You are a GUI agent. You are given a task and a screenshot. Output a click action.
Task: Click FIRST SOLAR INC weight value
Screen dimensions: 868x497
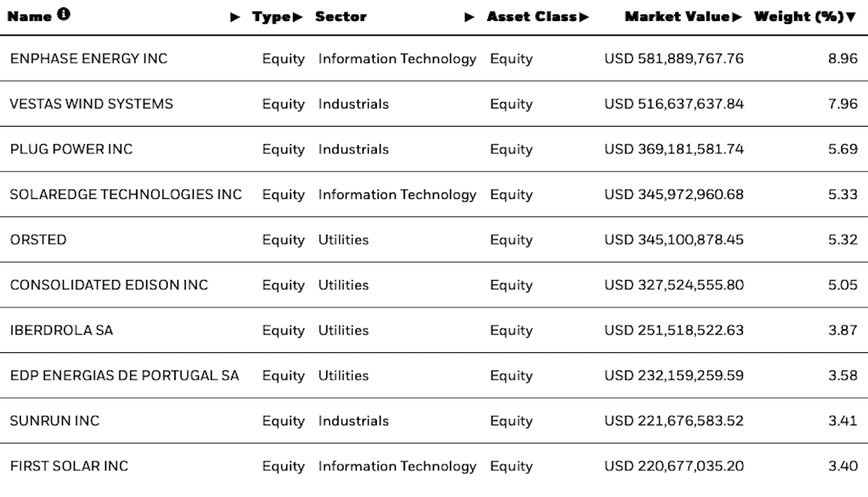click(x=843, y=467)
